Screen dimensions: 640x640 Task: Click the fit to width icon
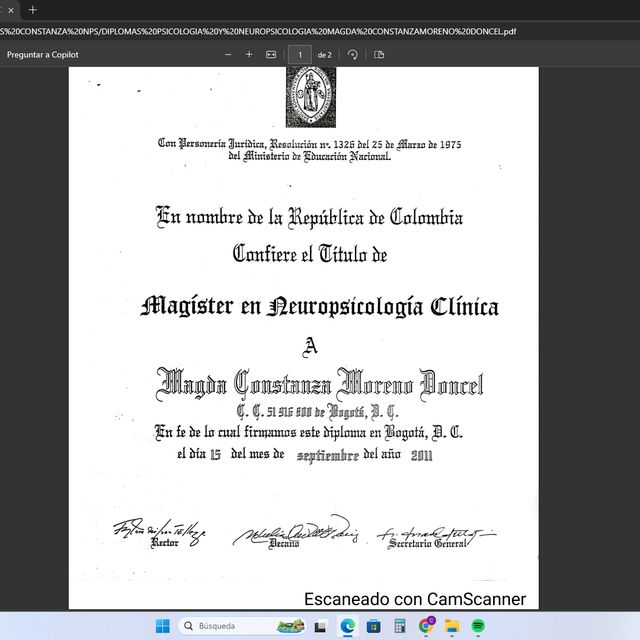click(x=271, y=55)
